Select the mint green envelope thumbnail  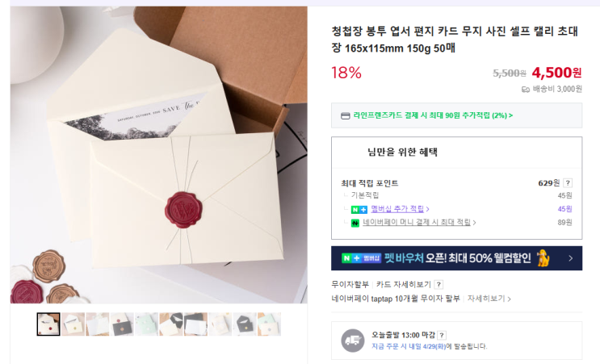(x=146, y=324)
